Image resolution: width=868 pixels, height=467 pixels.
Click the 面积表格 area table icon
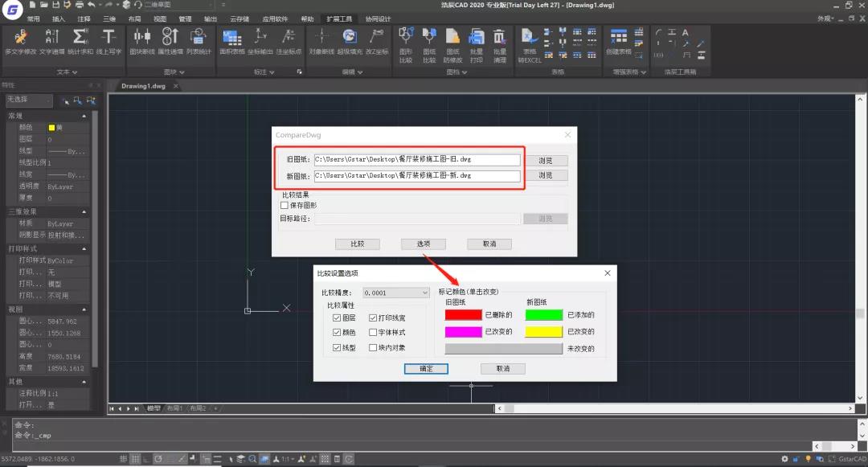coord(231,40)
